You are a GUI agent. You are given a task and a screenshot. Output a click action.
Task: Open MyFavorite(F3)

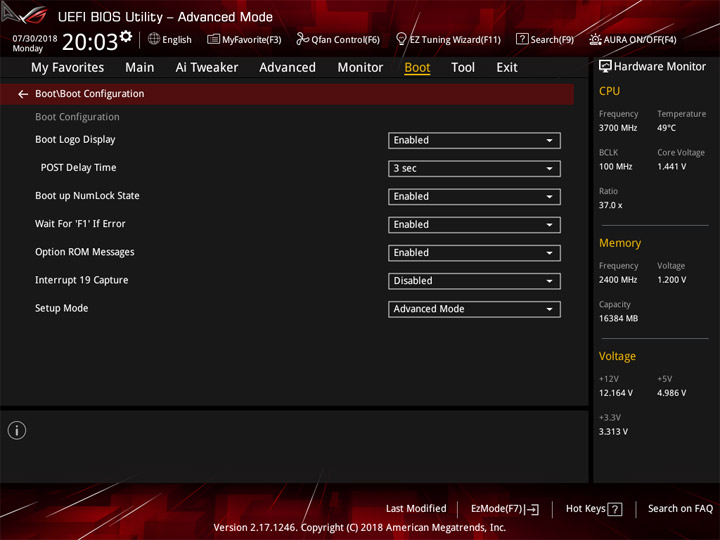pyautogui.click(x=244, y=39)
